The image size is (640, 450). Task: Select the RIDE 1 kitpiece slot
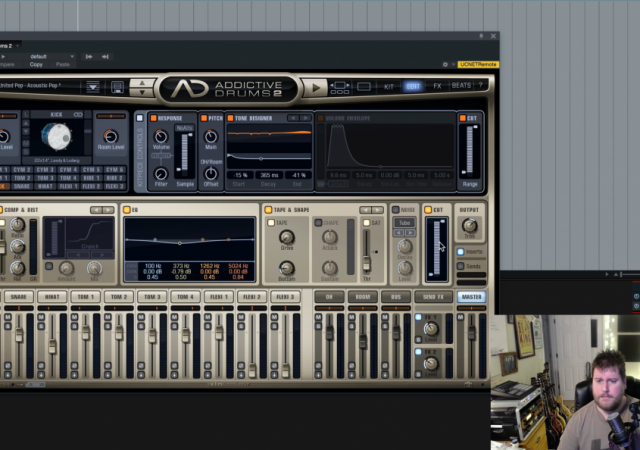pyautogui.click(x=91, y=178)
